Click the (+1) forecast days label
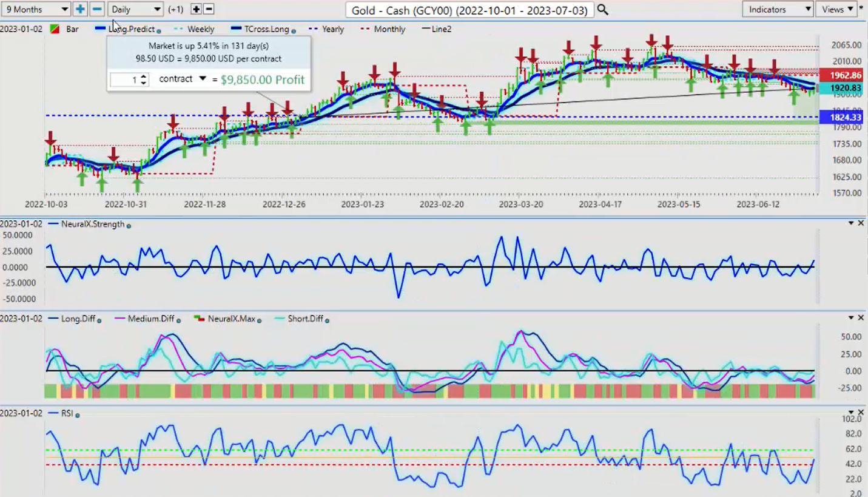The width and height of the screenshot is (868, 497). (x=176, y=10)
